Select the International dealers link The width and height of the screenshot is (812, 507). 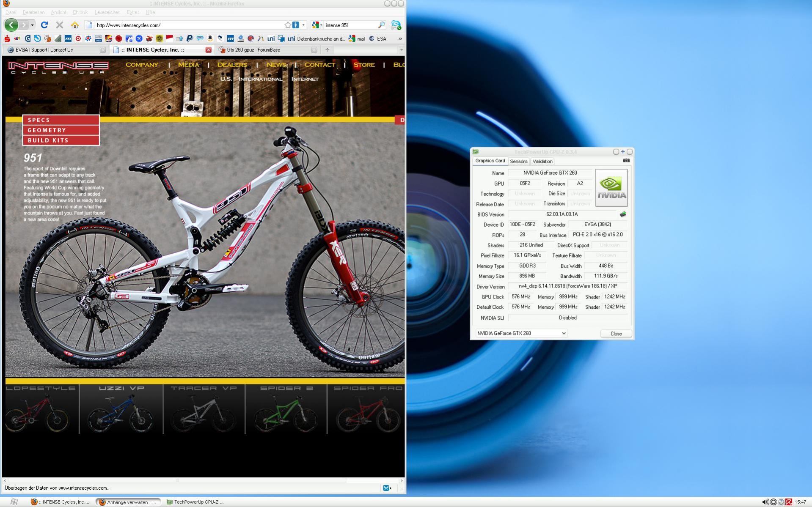(260, 79)
